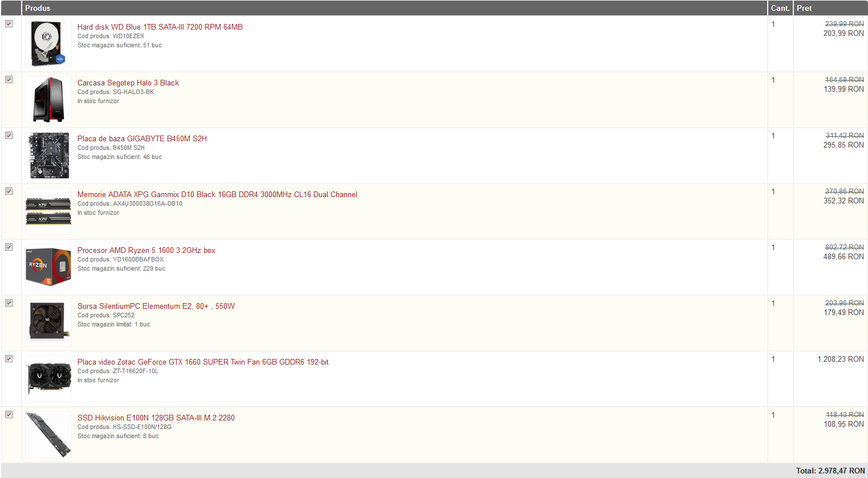View the ADATA XPG memory sticks thumbnail
This screenshot has width=868, height=478.
(48, 211)
